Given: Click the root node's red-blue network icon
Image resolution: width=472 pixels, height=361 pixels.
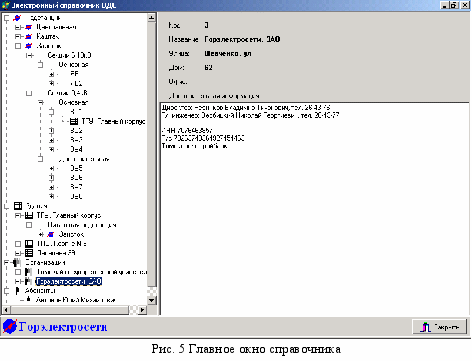Looking at the screenshot, I should 17,18.
